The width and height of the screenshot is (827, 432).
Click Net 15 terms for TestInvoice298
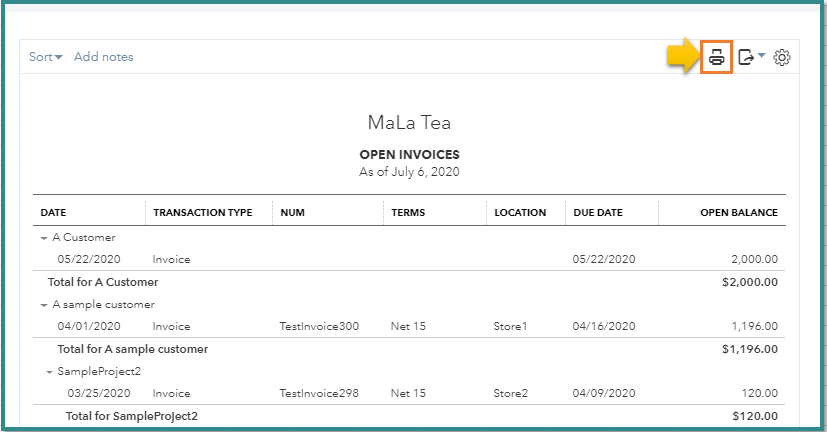(x=408, y=393)
